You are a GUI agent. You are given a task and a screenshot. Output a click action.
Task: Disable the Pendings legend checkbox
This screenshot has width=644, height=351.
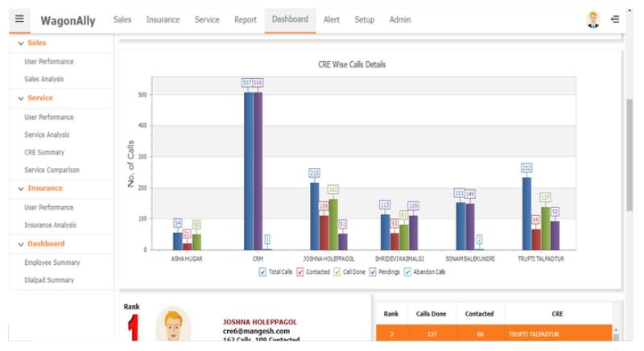click(x=373, y=272)
